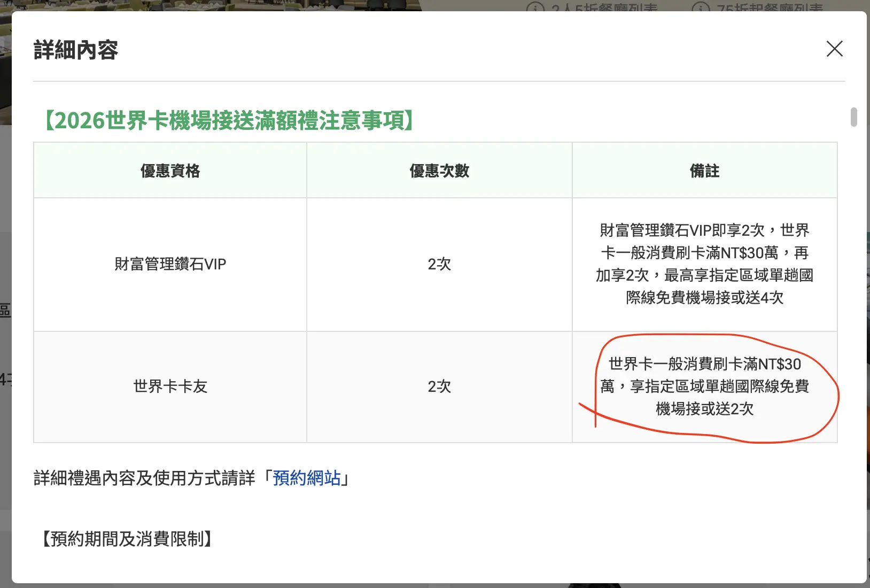Image resolution: width=870 pixels, height=588 pixels.
Task: Click the red-circled 備註 note text
Action: [x=704, y=386]
